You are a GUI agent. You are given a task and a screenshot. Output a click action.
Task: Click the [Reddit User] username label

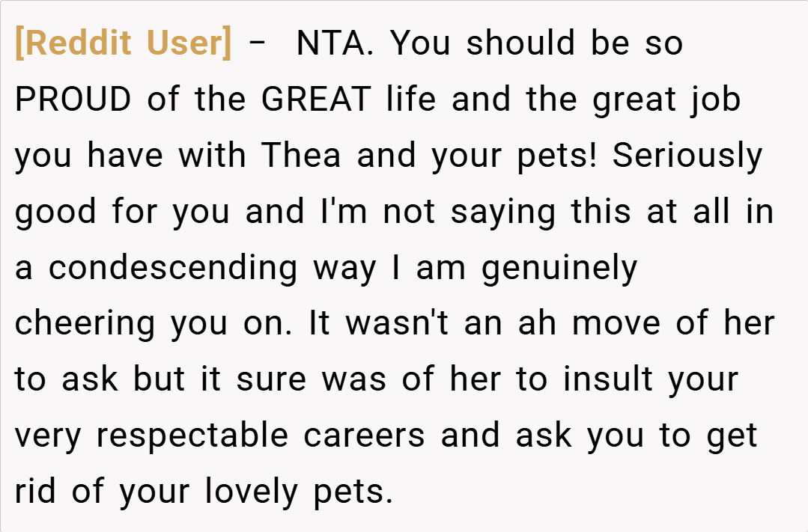(124, 43)
